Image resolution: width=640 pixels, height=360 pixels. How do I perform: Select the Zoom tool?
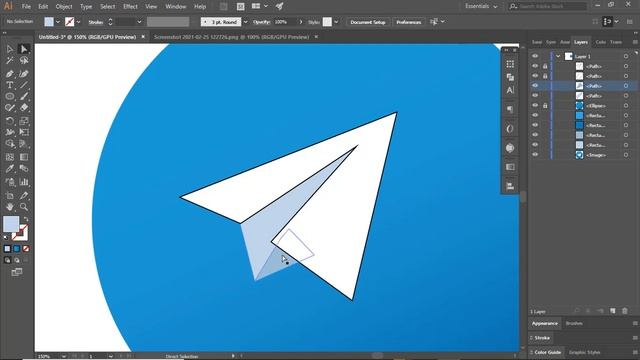(24, 207)
